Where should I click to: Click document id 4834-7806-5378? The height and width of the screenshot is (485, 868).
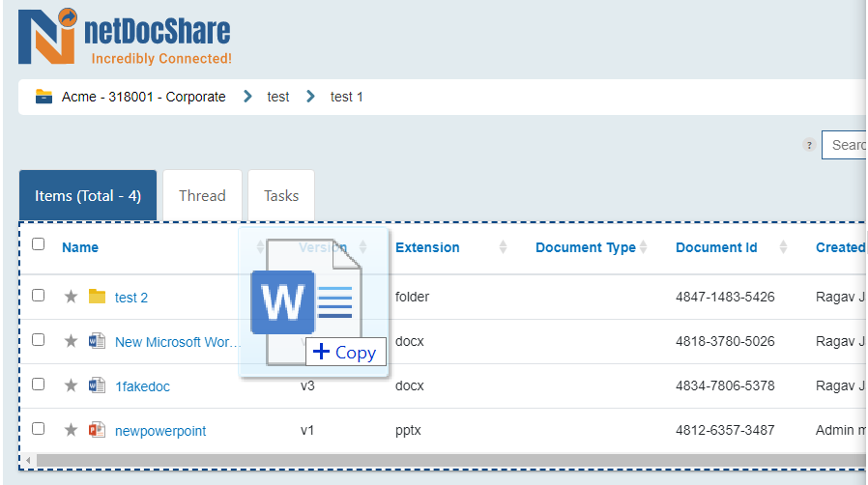pos(725,385)
